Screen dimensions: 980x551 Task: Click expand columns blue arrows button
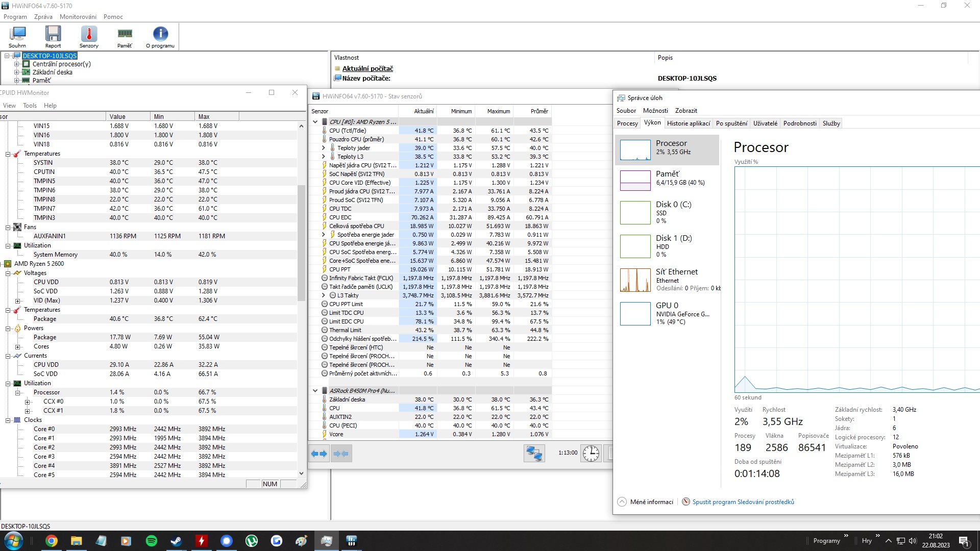point(320,454)
